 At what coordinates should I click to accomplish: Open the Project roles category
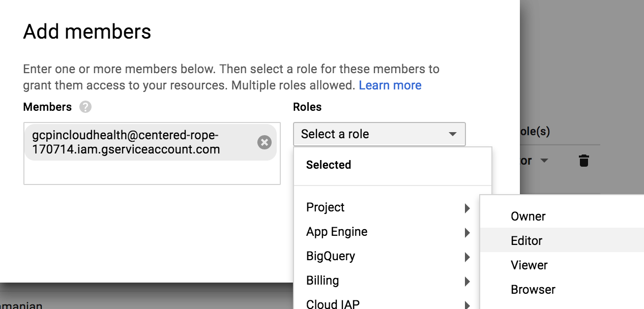(x=326, y=207)
